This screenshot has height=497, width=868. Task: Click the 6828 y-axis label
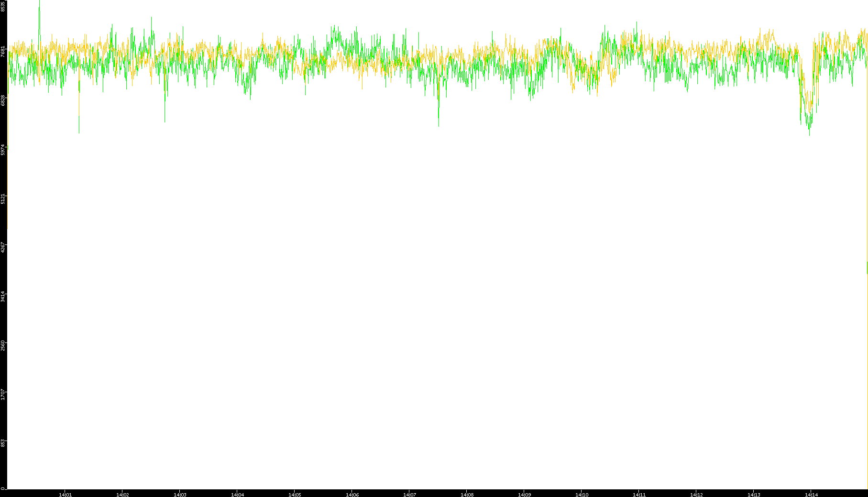(3, 100)
